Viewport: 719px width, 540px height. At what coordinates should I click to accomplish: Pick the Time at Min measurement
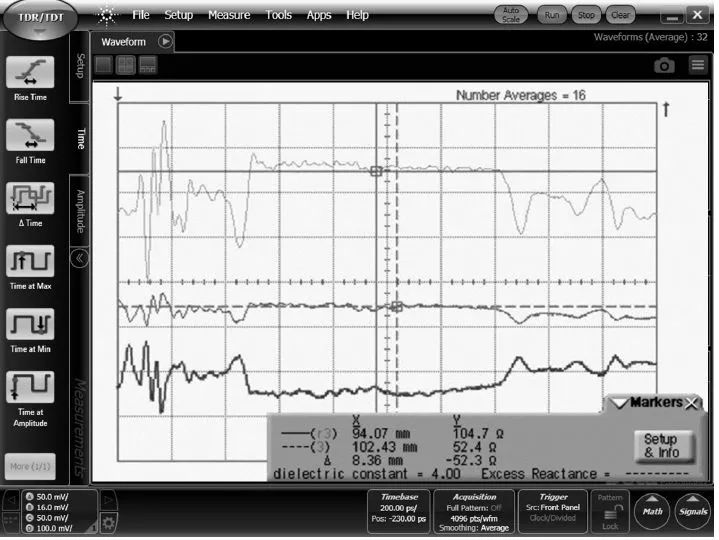tap(30, 324)
